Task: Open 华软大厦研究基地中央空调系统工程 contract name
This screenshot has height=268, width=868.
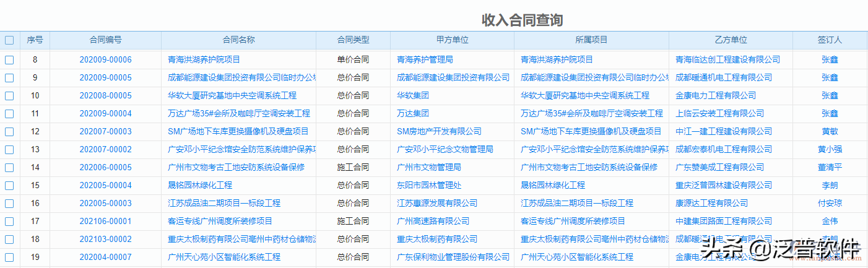Action: tap(232, 96)
